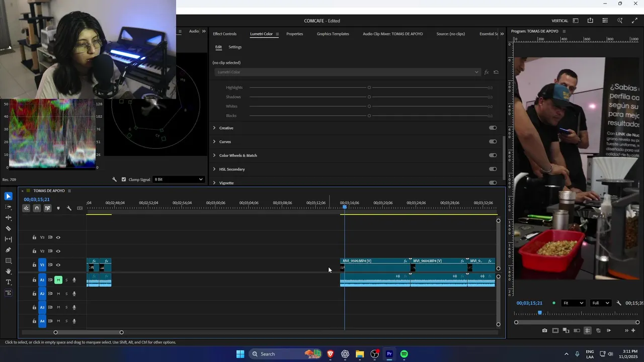Toggle visibility of track V2

pos(58,251)
